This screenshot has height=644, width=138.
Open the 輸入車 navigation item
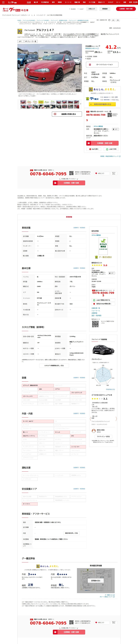click(36, 2)
